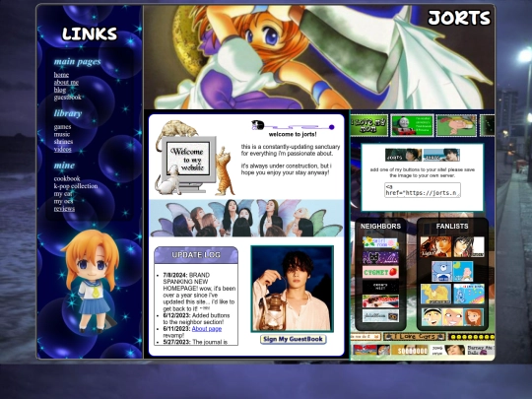Image resolution: width=532 pixels, height=399 pixels.
Task: Visit the guestbook link in sidebar
Action: [x=68, y=97]
